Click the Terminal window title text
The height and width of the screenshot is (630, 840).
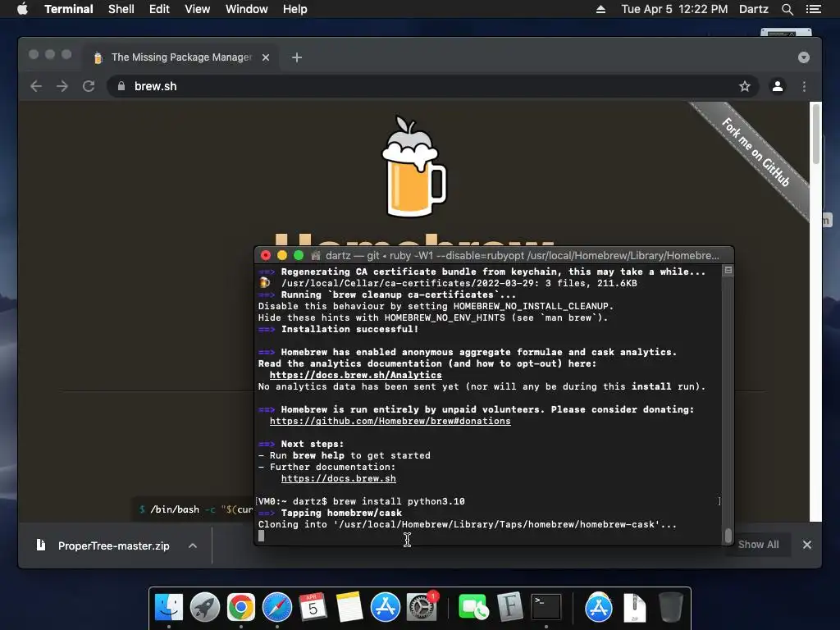coord(523,256)
